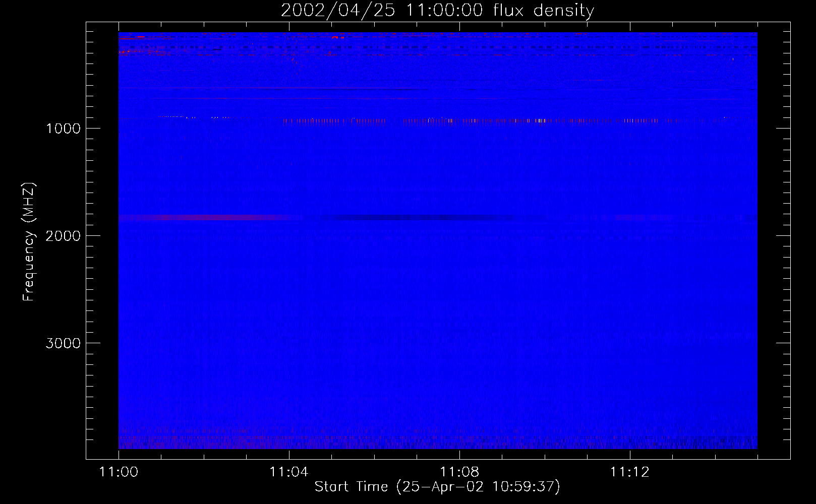Click the 2000 frequency tick label
This screenshot has width=816, height=504.
click(x=63, y=236)
